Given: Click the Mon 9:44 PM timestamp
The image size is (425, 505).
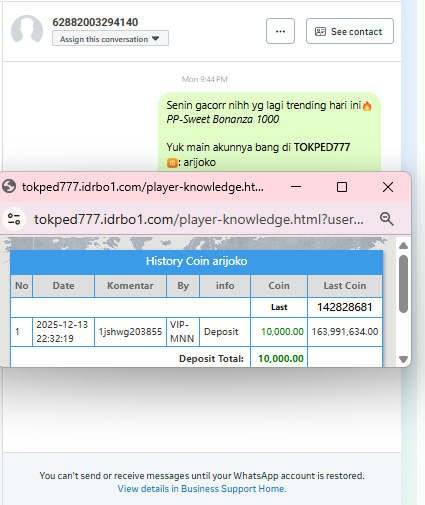Looking at the screenshot, I should (204, 79).
